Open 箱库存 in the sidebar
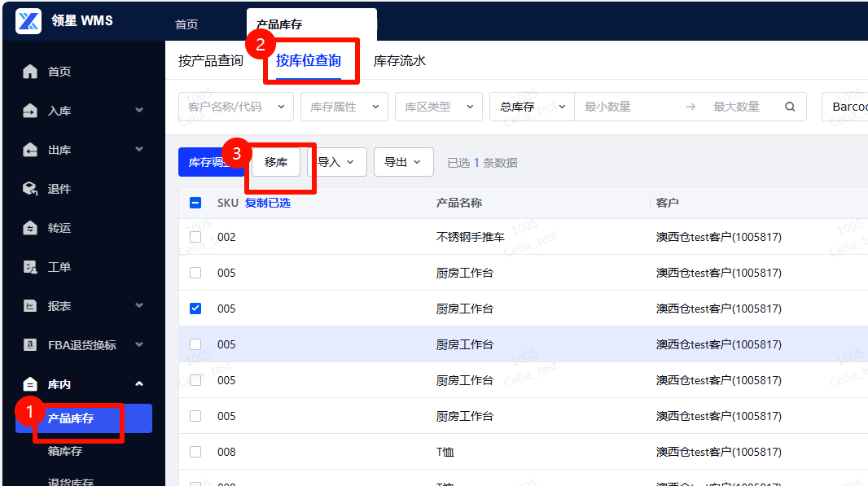 (x=65, y=451)
